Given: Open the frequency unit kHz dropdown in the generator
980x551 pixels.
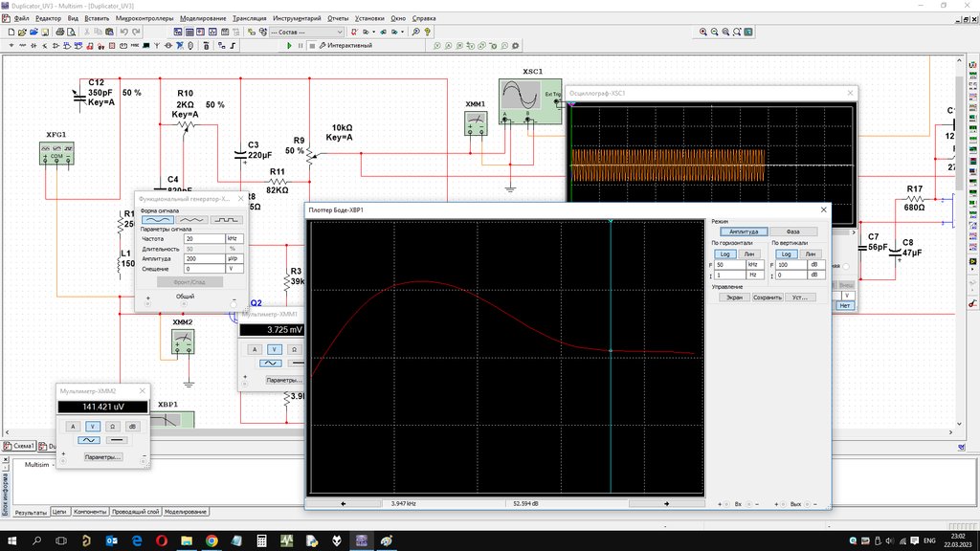Looking at the screenshot, I should (235, 238).
